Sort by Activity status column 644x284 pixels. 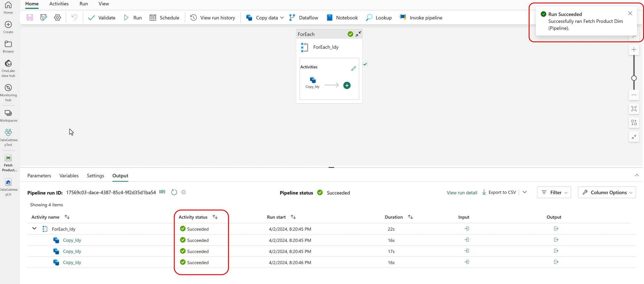215,217
